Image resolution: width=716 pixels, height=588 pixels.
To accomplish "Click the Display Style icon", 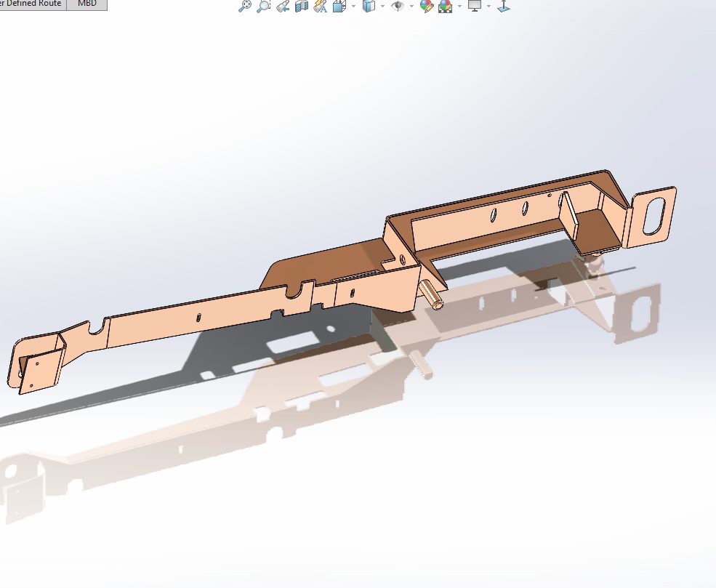I will pyautogui.click(x=369, y=6).
